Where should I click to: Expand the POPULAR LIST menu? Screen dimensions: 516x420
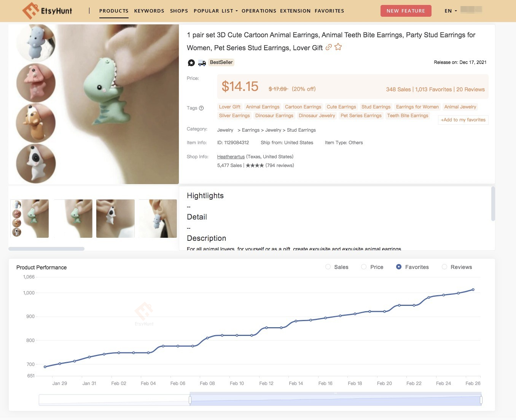point(215,11)
